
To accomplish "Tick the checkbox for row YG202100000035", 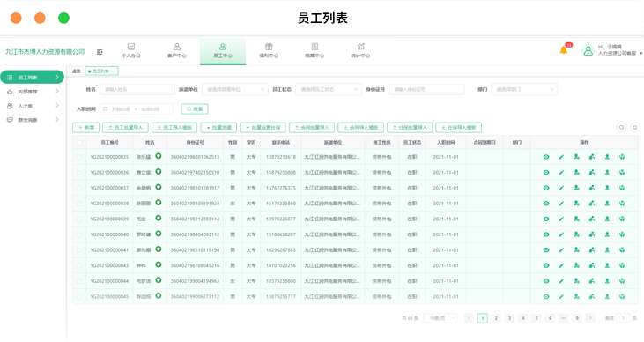I will 79,157.
